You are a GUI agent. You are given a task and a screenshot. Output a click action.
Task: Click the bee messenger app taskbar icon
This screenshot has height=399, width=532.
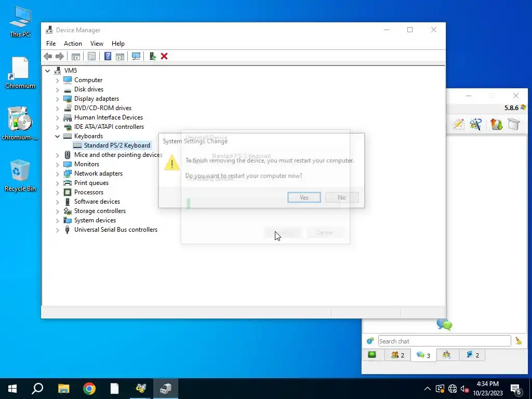click(x=140, y=389)
